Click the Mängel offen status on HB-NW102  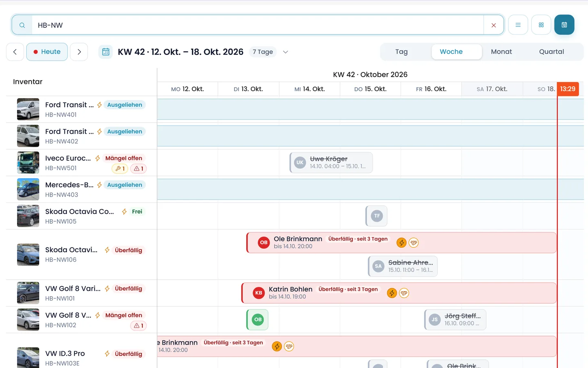[124, 315]
